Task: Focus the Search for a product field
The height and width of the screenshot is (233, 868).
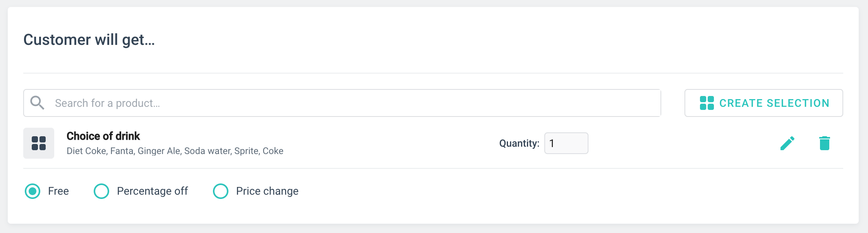Action: [348, 103]
